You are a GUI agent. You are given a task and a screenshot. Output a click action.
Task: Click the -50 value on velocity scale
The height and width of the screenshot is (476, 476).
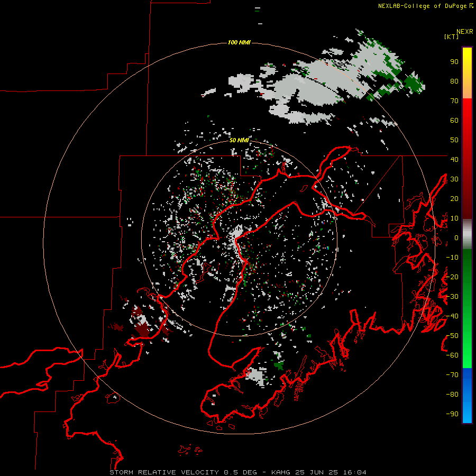pos(452,336)
